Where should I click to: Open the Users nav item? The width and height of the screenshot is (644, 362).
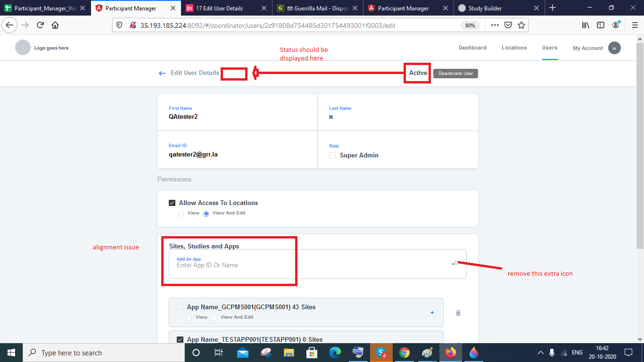click(x=550, y=48)
